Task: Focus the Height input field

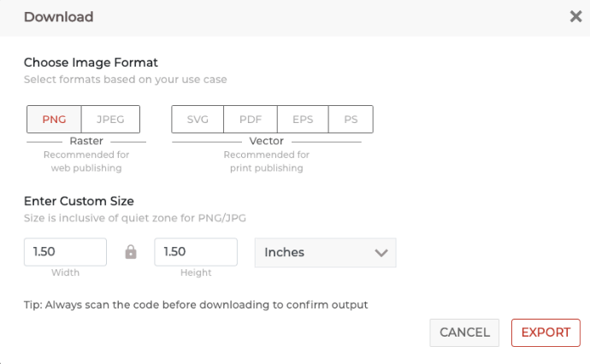Action: [x=196, y=251]
